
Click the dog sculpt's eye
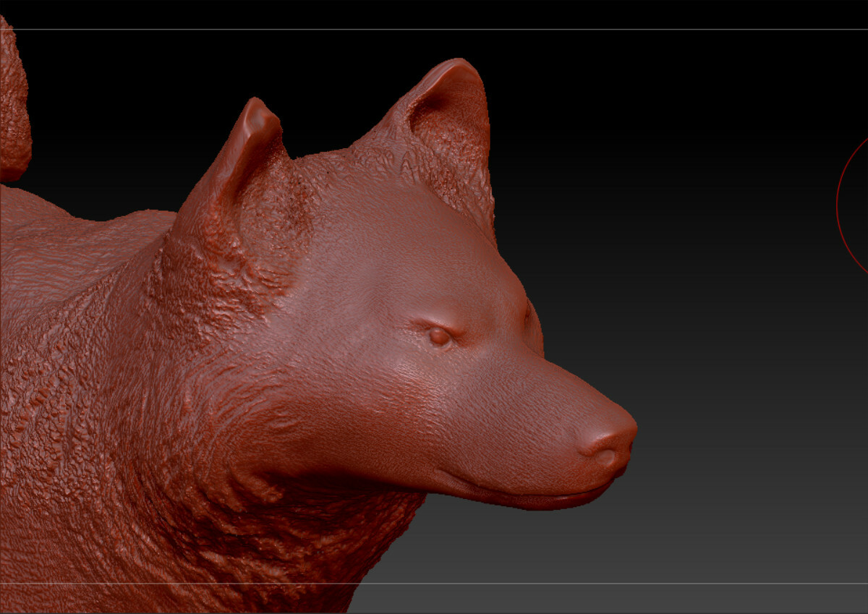pyautogui.click(x=440, y=336)
